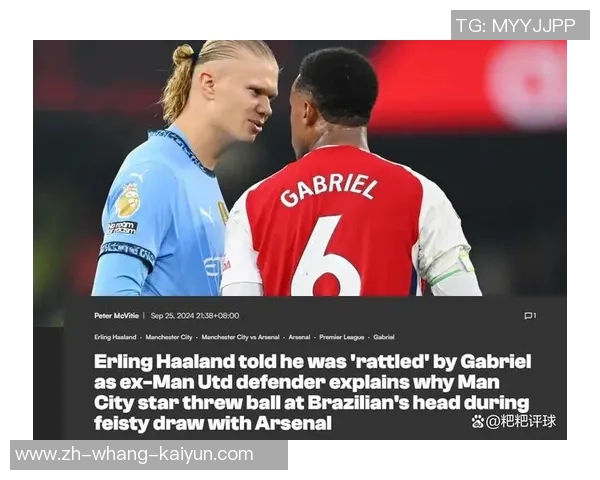
Task: Open the Manchester City tag
Action: (169, 337)
